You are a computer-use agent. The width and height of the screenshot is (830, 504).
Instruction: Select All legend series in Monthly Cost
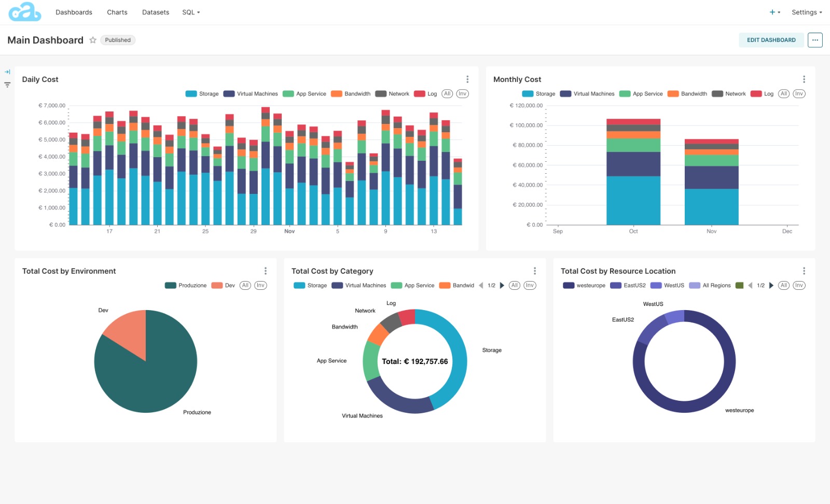pos(784,94)
